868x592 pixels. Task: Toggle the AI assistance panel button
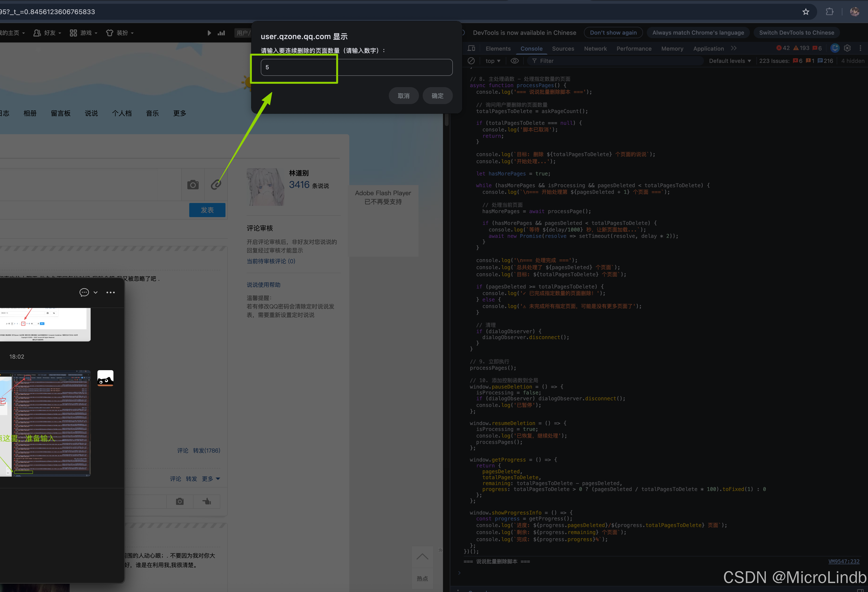(x=835, y=48)
